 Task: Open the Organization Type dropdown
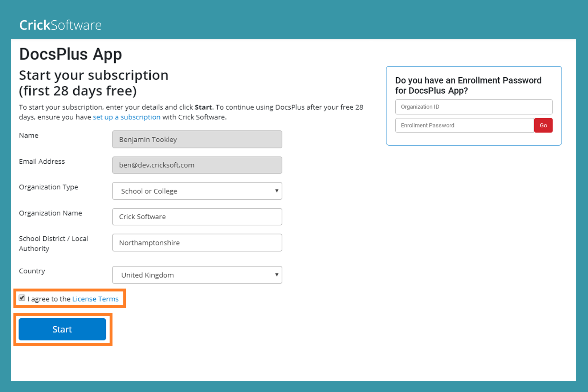point(197,191)
